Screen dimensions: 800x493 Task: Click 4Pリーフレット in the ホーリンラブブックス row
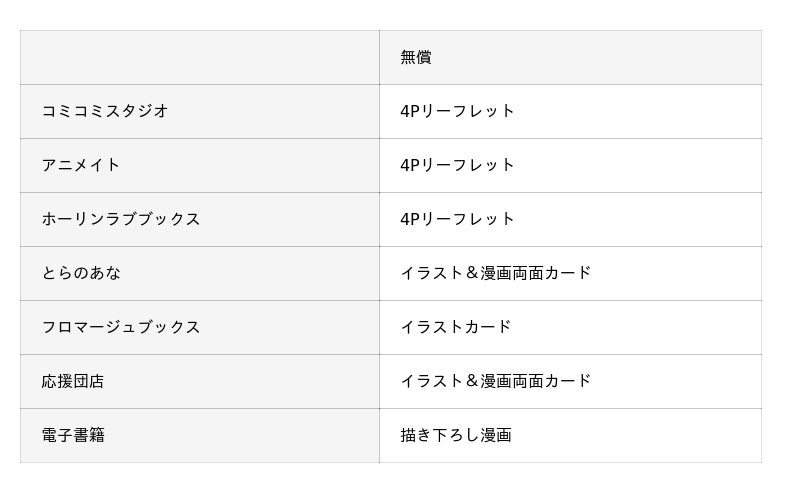pos(457,219)
